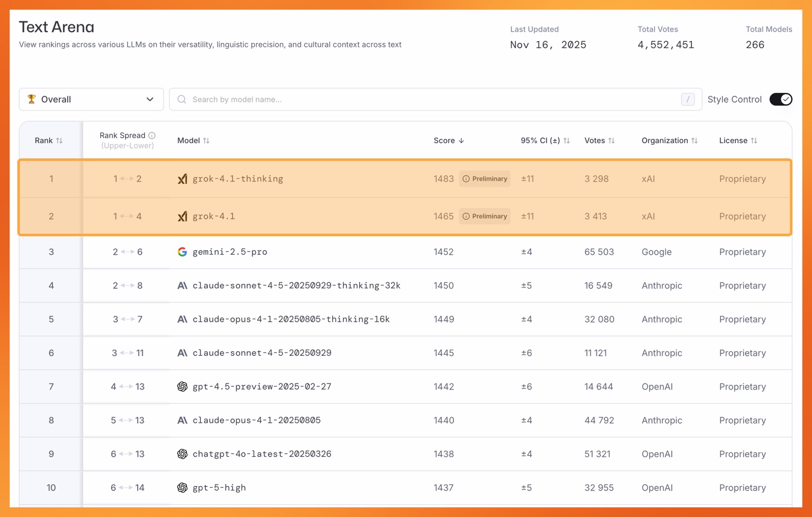This screenshot has height=517, width=812.
Task: Open the grok-4.1-thinking model name
Action: click(237, 179)
